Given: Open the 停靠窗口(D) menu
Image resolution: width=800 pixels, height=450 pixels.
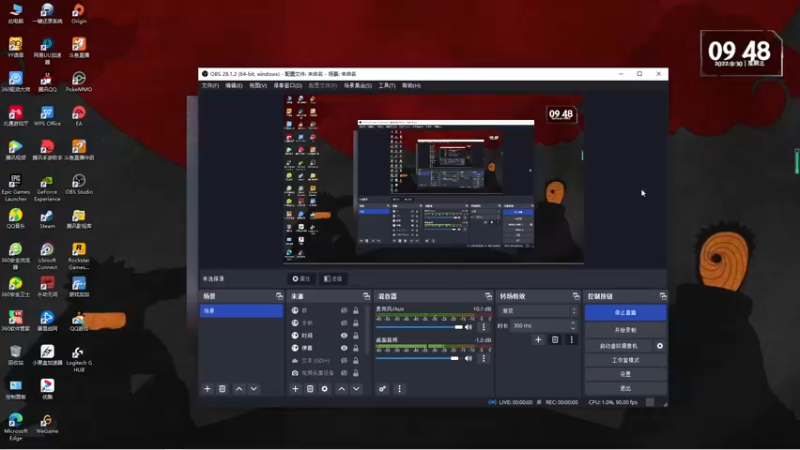Looking at the screenshot, I should [x=288, y=86].
